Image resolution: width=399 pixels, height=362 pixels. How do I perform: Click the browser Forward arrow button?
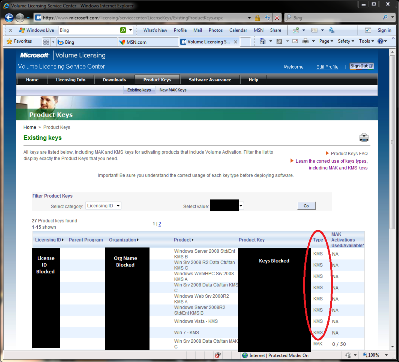click(x=20, y=17)
